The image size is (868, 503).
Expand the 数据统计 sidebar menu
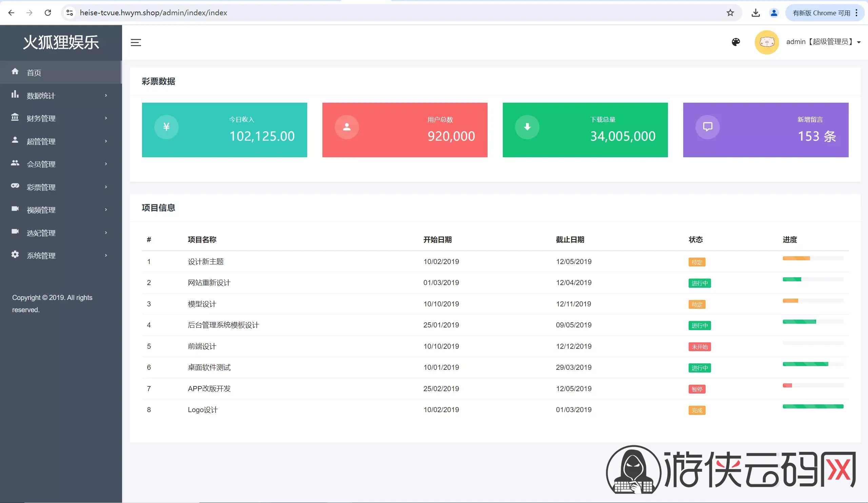click(61, 95)
